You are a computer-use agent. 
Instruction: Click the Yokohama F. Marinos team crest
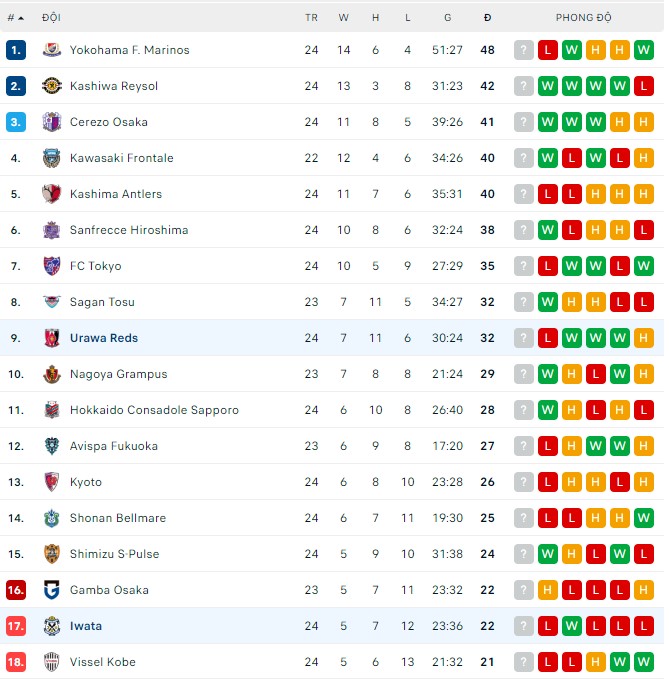[x=52, y=50]
